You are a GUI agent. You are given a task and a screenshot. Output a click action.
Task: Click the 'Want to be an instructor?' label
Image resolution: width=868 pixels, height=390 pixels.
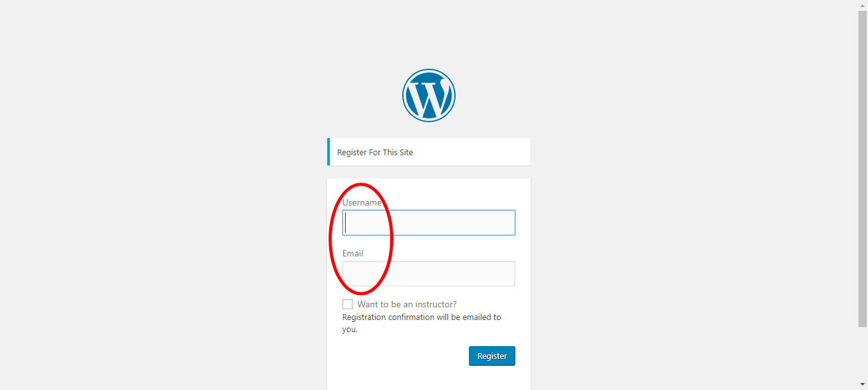407,304
